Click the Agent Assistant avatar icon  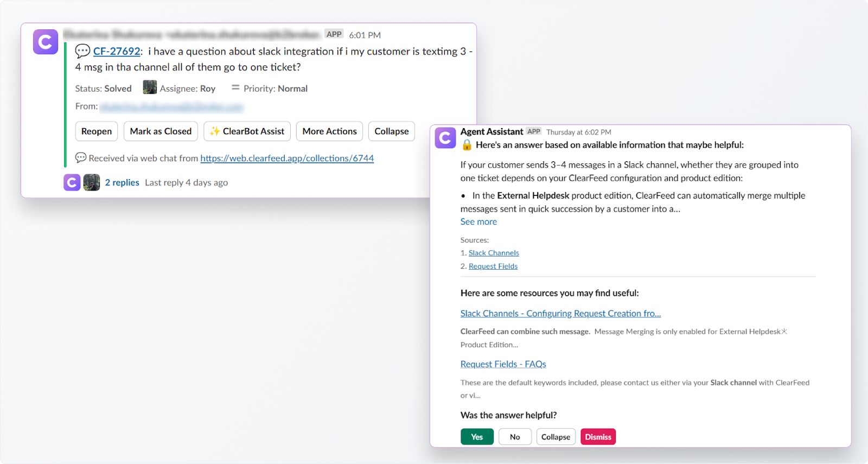(x=445, y=138)
